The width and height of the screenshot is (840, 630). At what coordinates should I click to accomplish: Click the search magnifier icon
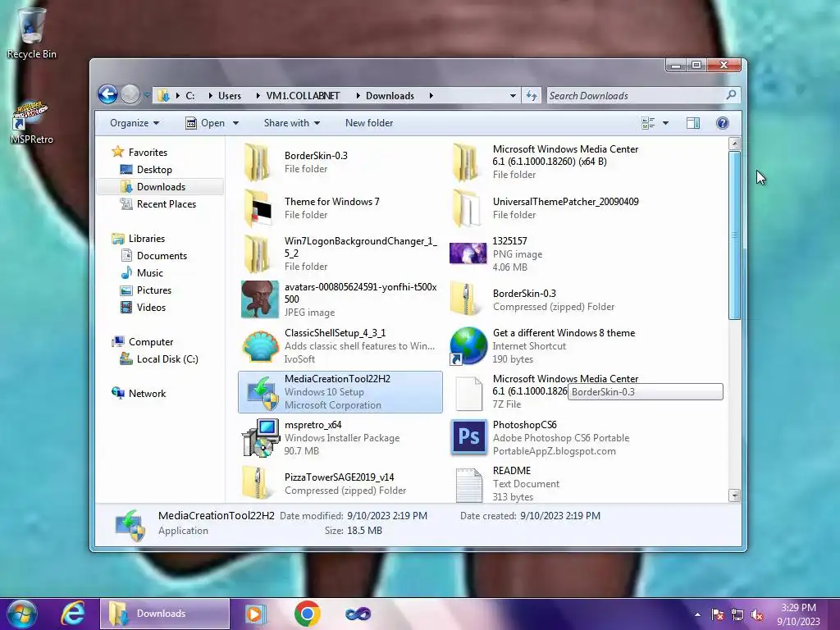click(x=731, y=95)
